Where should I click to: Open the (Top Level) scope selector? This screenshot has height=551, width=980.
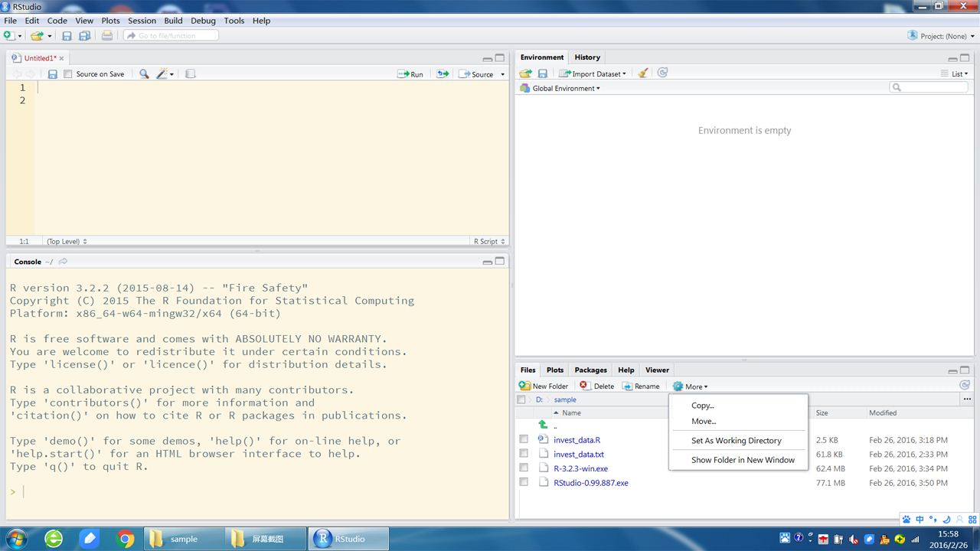pos(67,241)
